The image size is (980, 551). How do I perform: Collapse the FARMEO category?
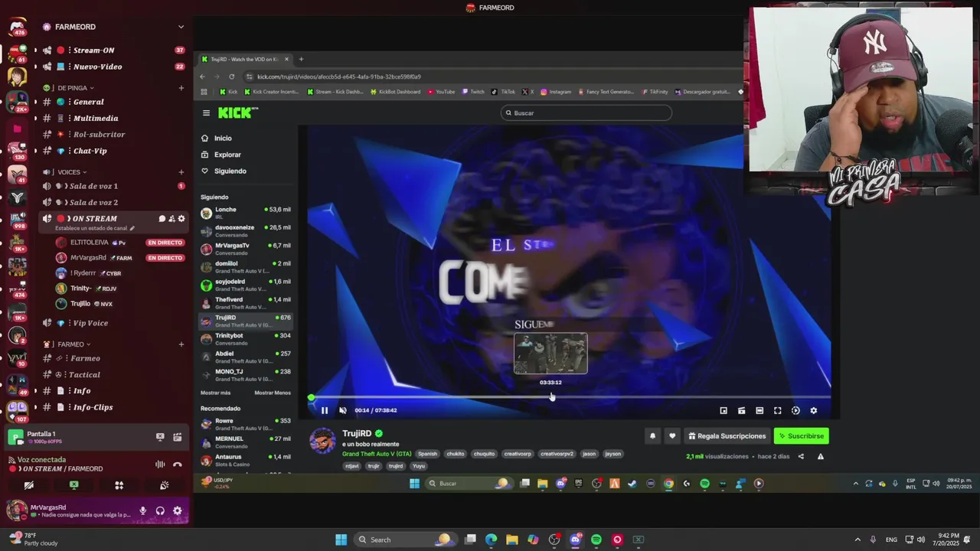[67, 344]
